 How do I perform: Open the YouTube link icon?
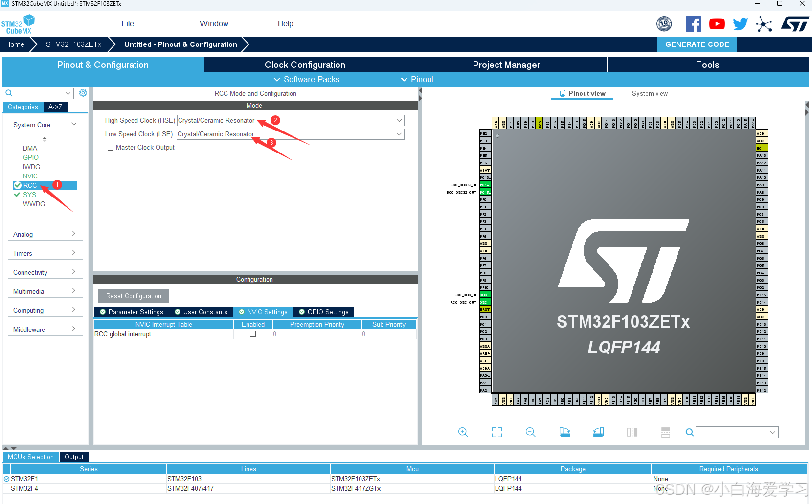pos(717,24)
